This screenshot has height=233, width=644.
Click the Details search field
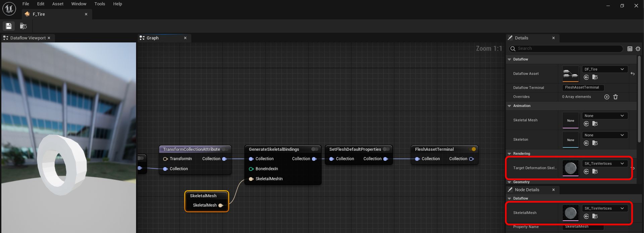[569, 49]
